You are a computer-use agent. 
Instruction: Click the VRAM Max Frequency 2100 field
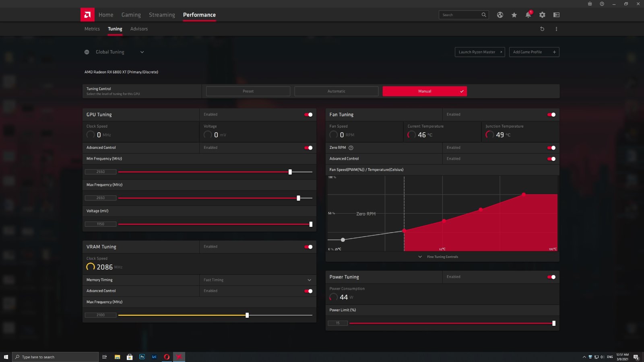point(101,315)
